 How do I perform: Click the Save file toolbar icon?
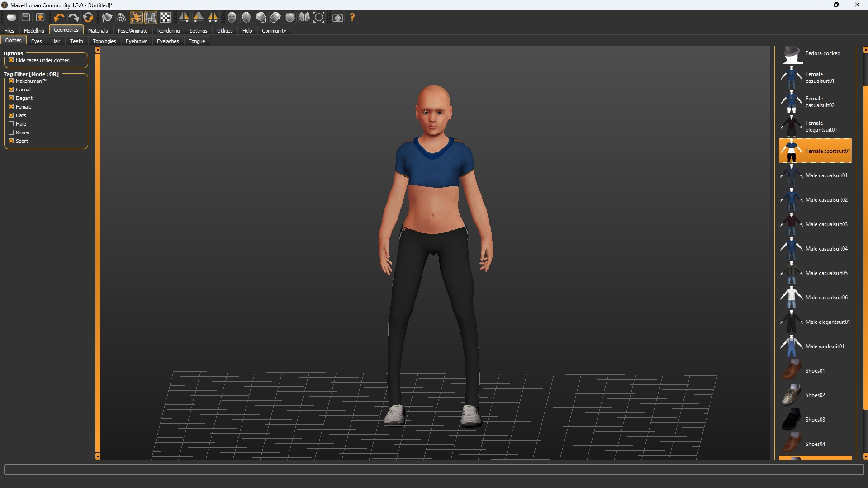click(x=26, y=18)
